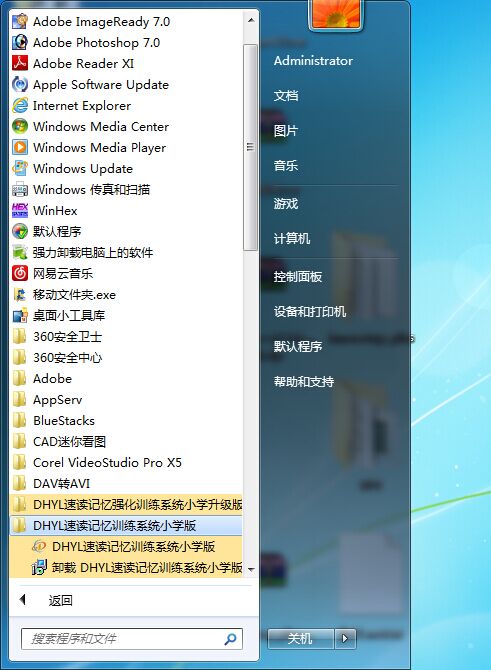Launch 网易云音乐 icon
The height and width of the screenshot is (670, 491).
20,273
